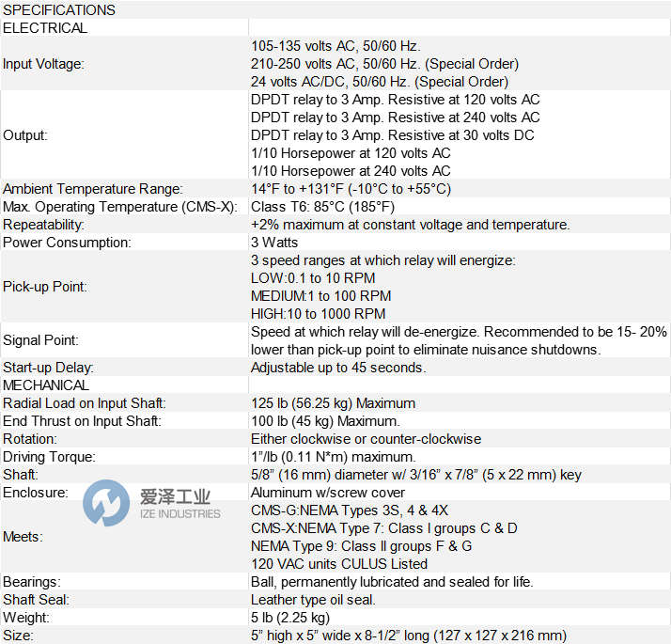The height and width of the screenshot is (644, 671).
Task: Select the Radial Load on Input Shaft label
Action: pos(85,403)
